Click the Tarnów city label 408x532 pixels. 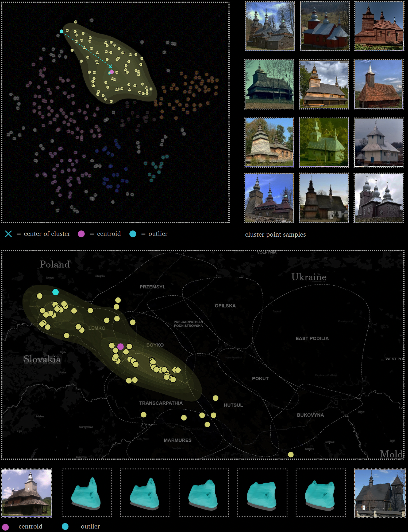click(x=50, y=278)
